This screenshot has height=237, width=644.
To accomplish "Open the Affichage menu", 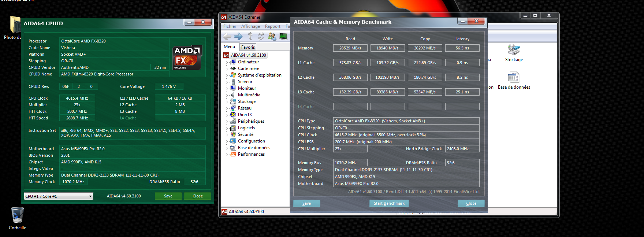I will pyautogui.click(x=250, y=26).
